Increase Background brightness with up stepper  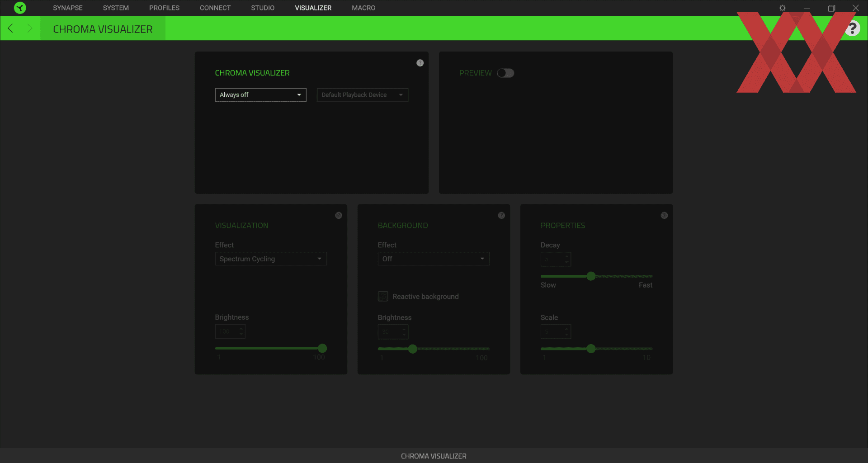[x=404, y=329]
